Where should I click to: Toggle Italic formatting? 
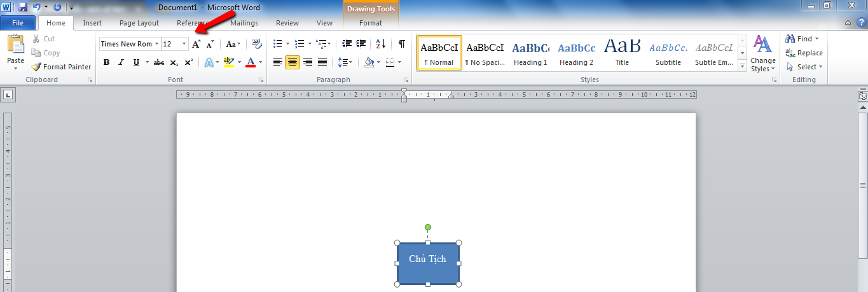pyautogui.click(x=121, y=62)
